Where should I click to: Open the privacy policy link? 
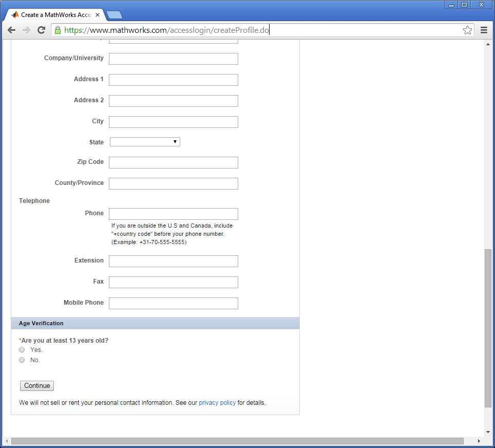(x=217, y=402)
